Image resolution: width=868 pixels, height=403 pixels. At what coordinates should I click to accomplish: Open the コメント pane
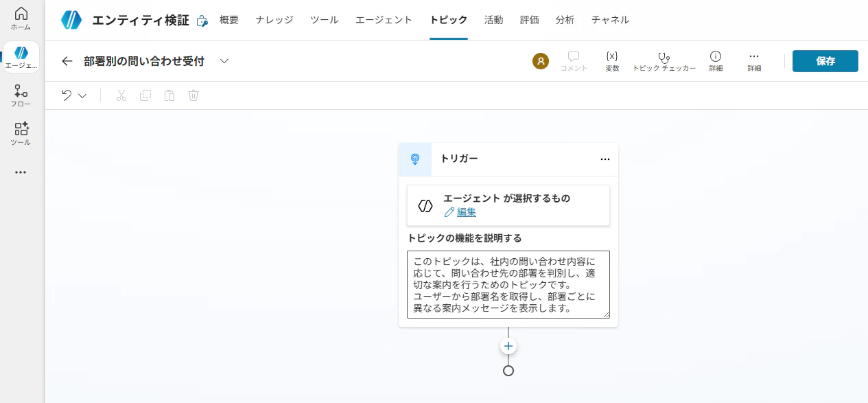[574, 61]
